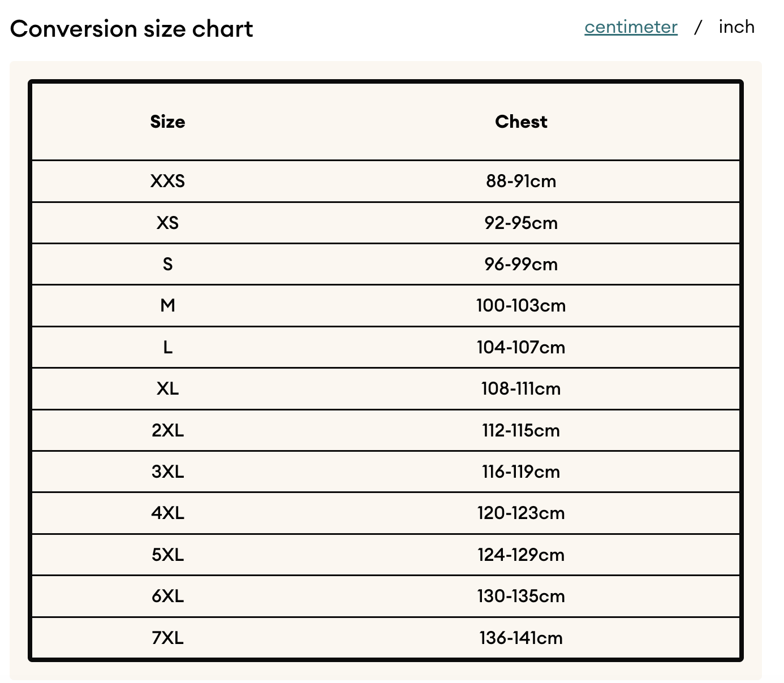Screen dimensions: 784x683
Task: Click the XXS size cell
Action: pyautogui.click(x=167, y=181)
